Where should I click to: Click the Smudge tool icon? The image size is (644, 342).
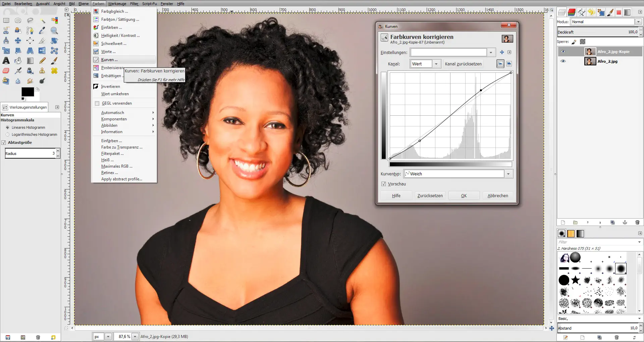coord(30,81)
